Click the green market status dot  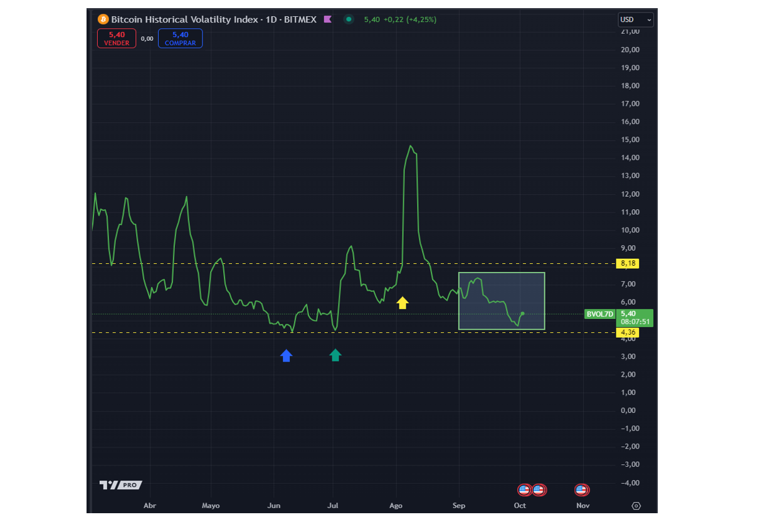coord(349,19)
